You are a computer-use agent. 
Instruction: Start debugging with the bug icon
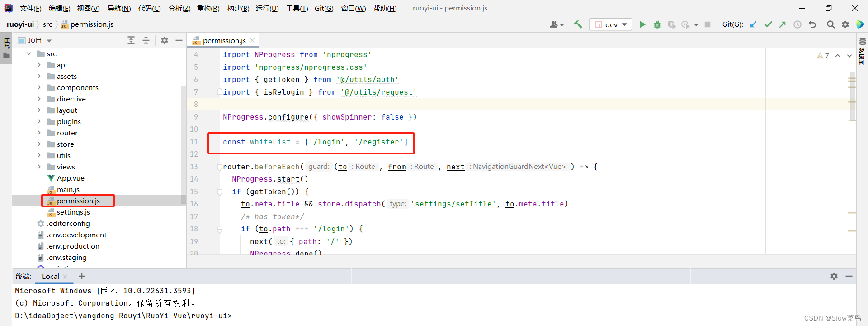click(x=657, y=24)
